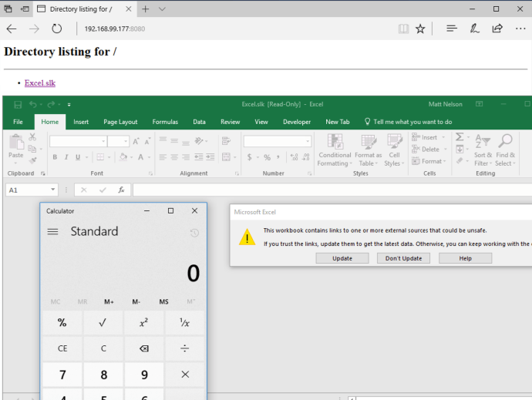Screen dimensions: 532x400
Task: Toggle Underline formatting in Font group
Action: point(78,157)
